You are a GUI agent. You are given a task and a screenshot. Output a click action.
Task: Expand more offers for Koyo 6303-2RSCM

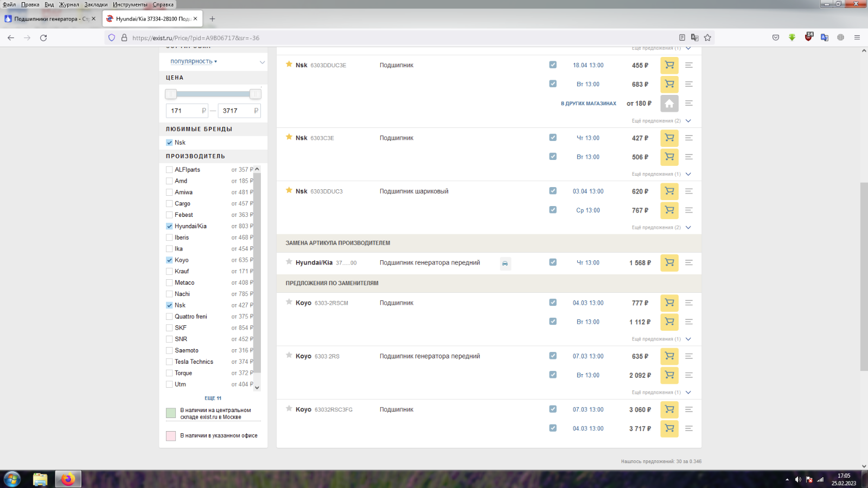pos(661,339)
